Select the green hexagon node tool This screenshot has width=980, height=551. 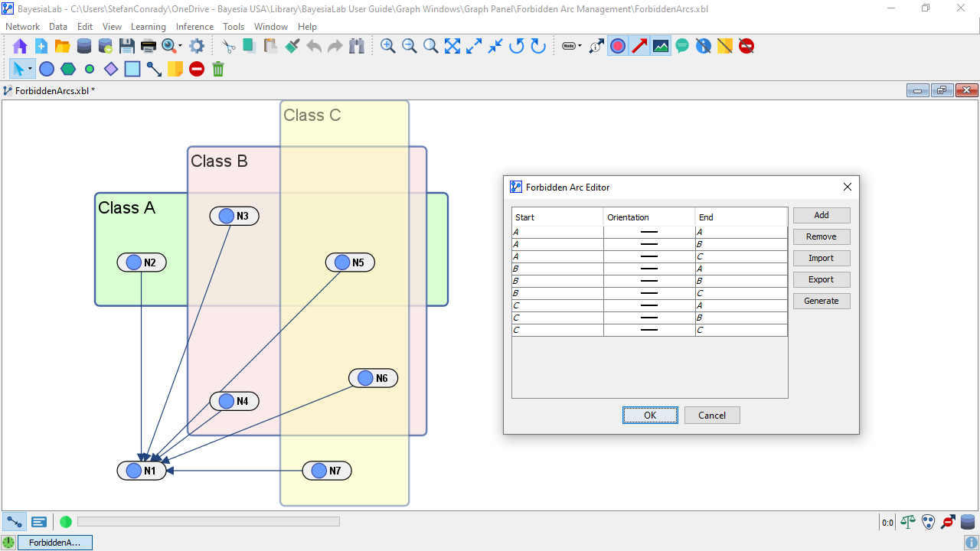(x=68, y=69)
